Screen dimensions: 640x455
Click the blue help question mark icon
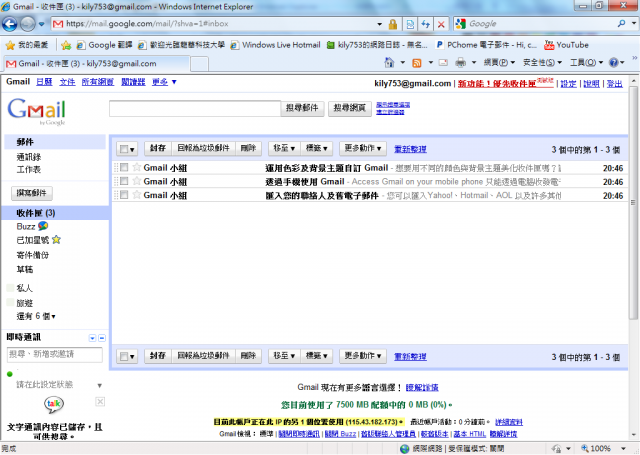(613, 62)
